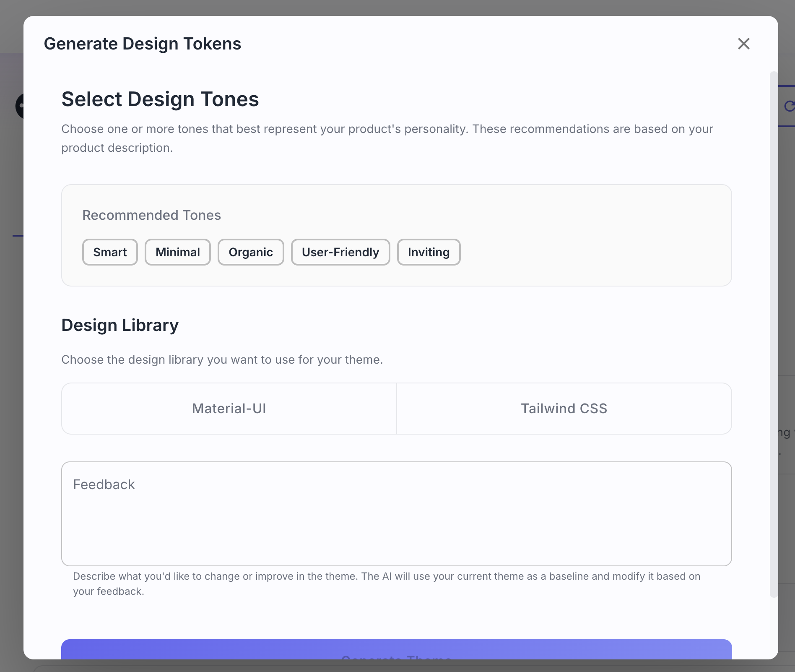Click the 'Choose the design library' description

[x=222, y=360]
